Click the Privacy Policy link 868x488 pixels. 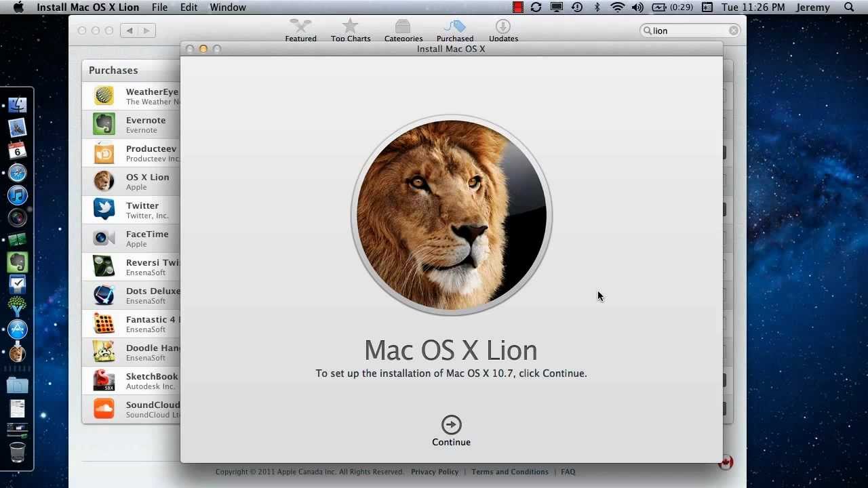(x=435, y=472)
